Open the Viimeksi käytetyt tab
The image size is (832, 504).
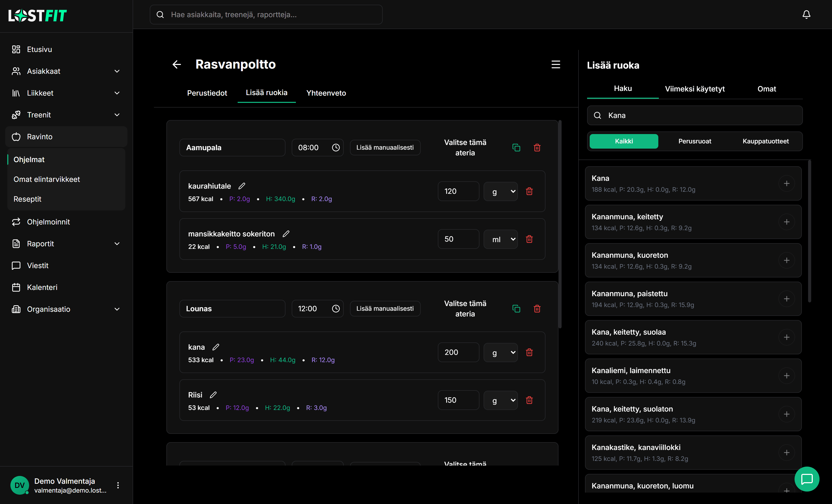(694, 89)
